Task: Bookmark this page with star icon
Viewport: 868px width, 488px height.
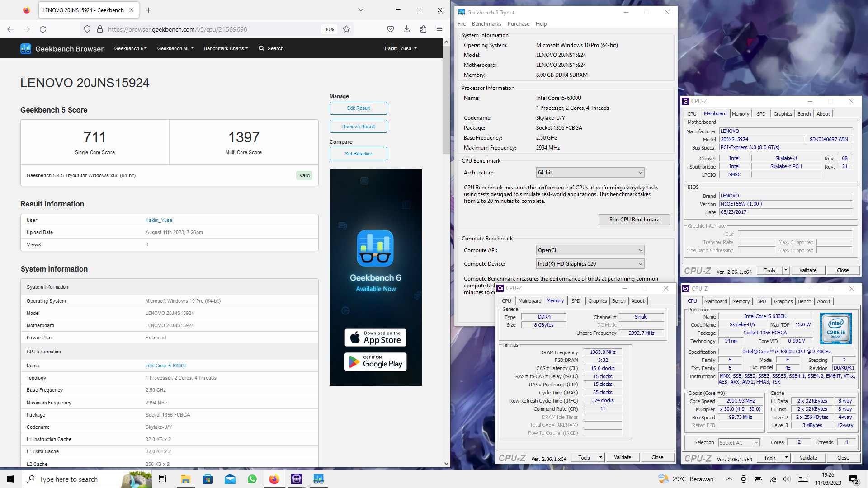Action: pyautogui.click(x=346, y=29)
